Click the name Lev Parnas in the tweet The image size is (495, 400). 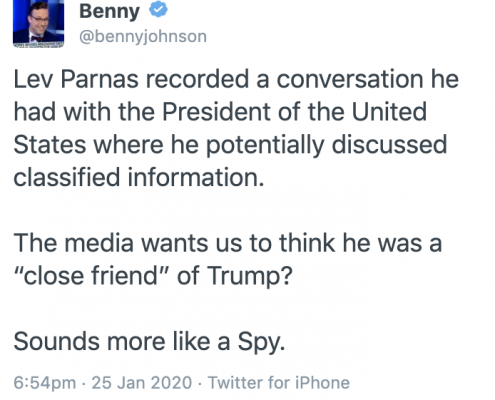76,79
